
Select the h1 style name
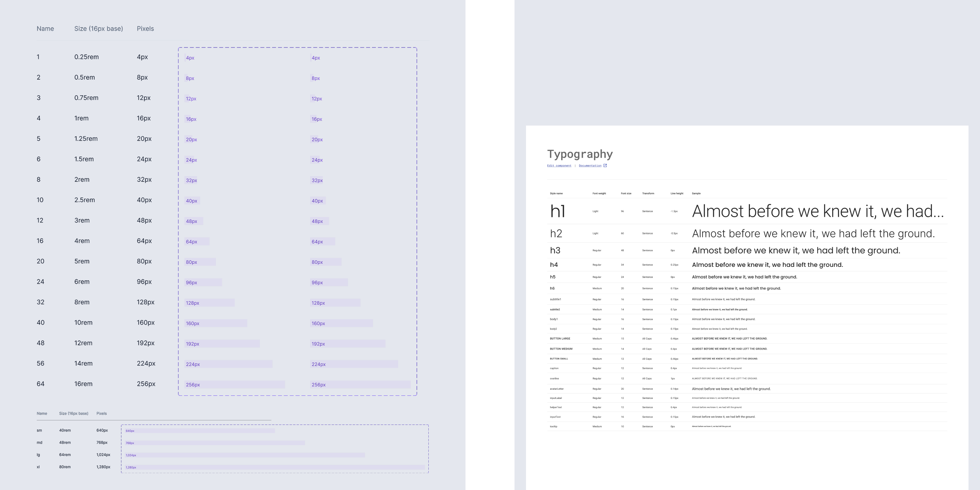(x=557, y=211)
